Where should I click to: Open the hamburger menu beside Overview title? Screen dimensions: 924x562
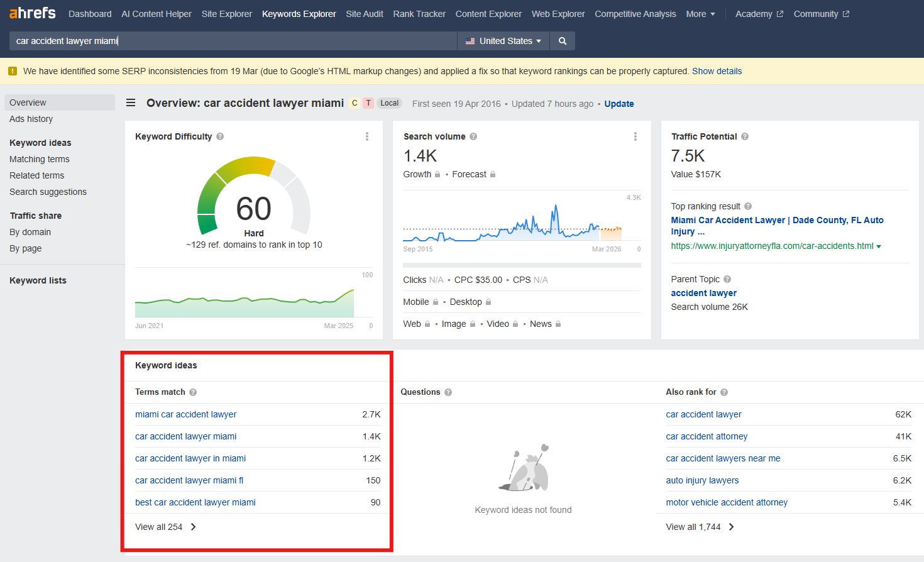click(131, 102)
